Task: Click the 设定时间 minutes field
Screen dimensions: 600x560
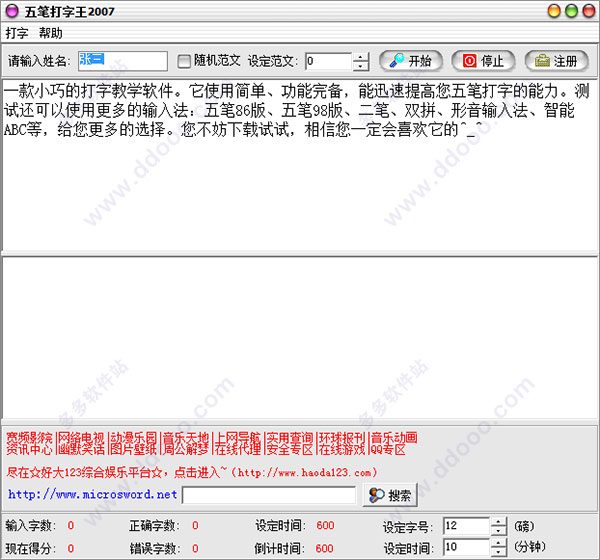Action: [x=466, y=547]
